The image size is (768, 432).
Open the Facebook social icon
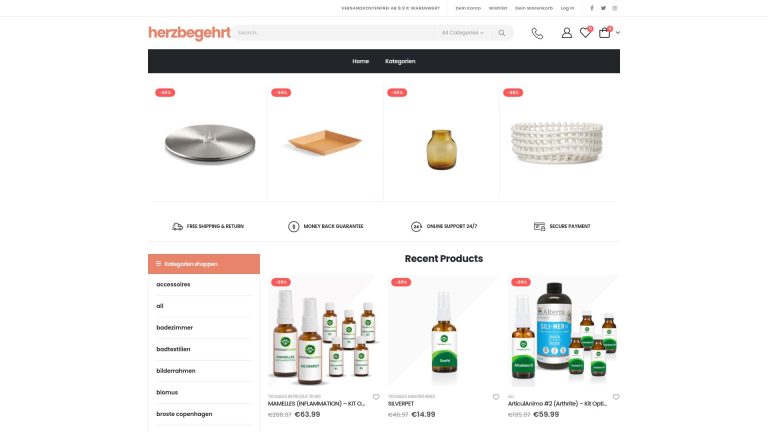tap(592, 8)
